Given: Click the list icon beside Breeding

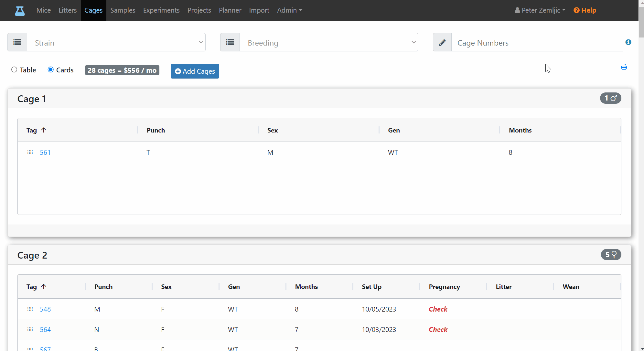Looking at the screenshot, I should pos(230,42).
